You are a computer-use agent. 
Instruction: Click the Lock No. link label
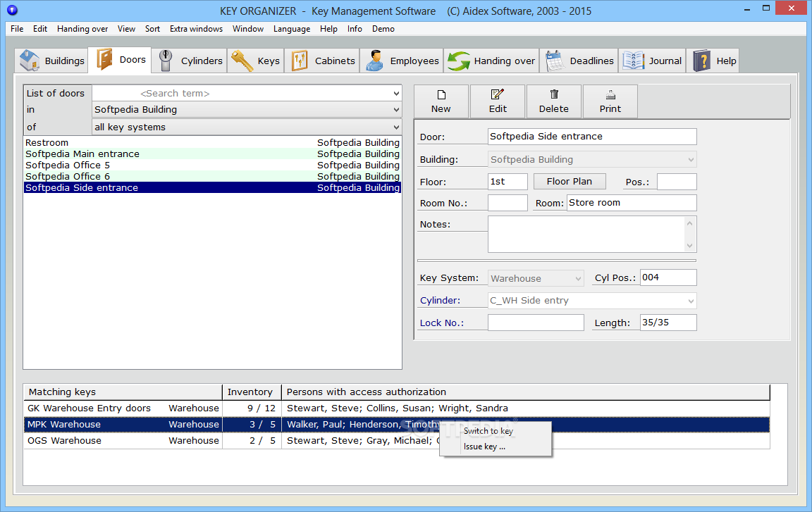click(442, 323)
